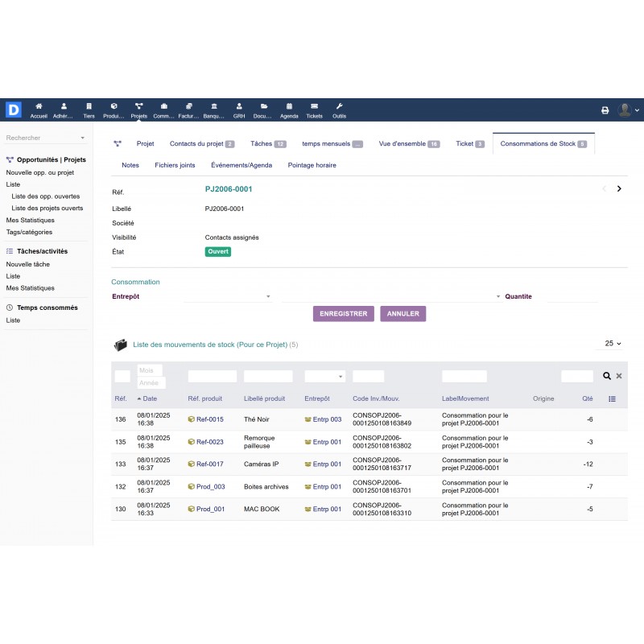
Task: Click the Dolibarr logo icon
Action: [x=13, y=110]
